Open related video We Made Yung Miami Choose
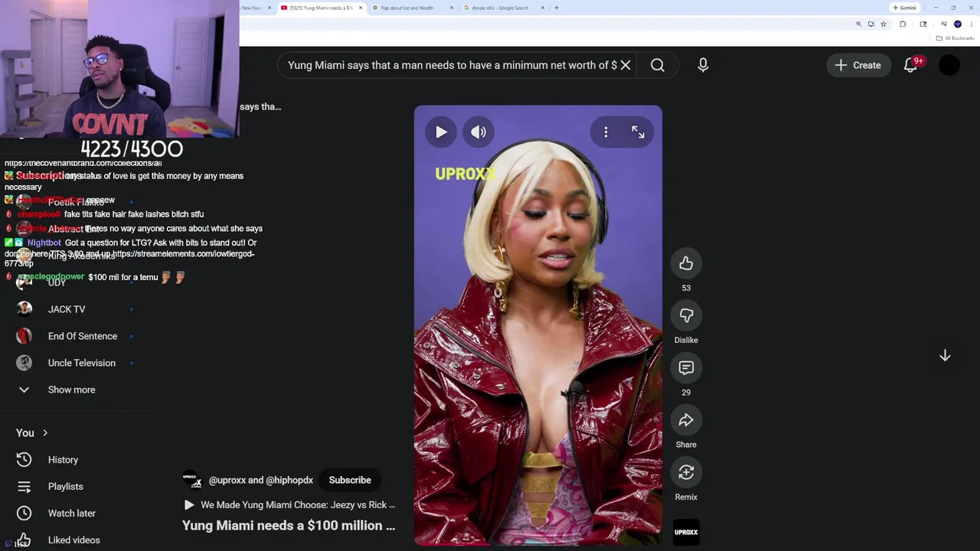The image size is (980, 551). tap(290, 505)
